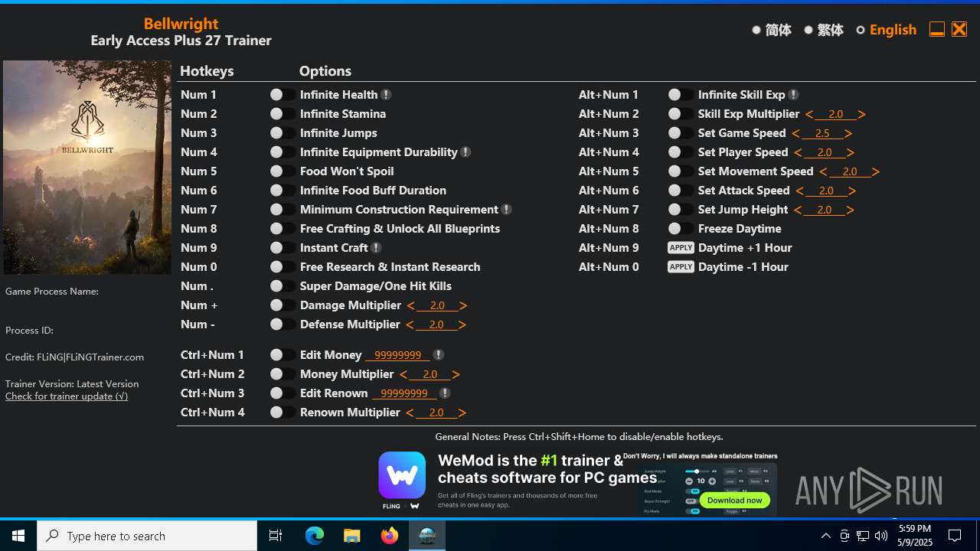Enable Food Won't Spoil switch
980x551 pixels.
pyautogui.click(x=283, y=171)
